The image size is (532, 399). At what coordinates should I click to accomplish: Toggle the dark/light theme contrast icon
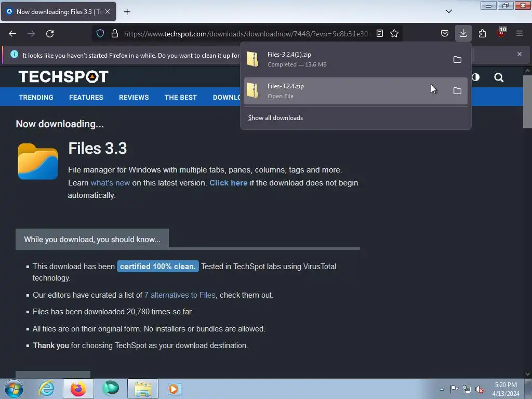click(476, 77)
